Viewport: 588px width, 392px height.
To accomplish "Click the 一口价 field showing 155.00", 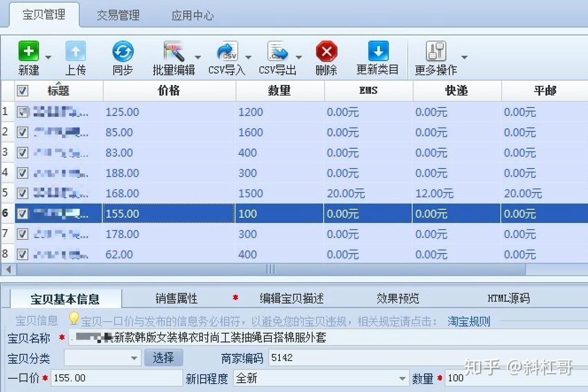I will pos(117,379).
